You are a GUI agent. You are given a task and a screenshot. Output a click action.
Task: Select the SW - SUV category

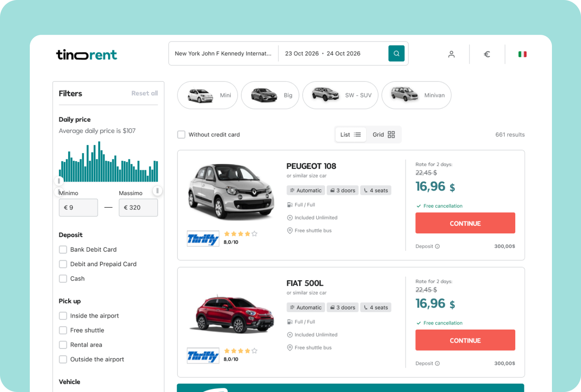(x=340, y=95)
